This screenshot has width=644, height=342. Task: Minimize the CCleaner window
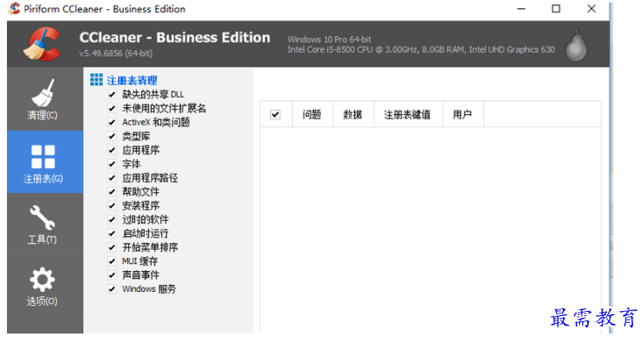tap(522, 8)
